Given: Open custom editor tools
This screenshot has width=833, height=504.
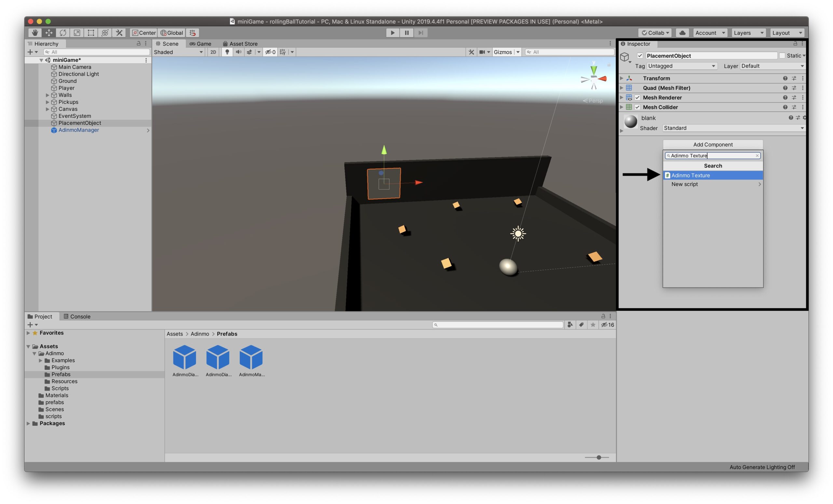Looking at the screenshot, I should [119, 33].
